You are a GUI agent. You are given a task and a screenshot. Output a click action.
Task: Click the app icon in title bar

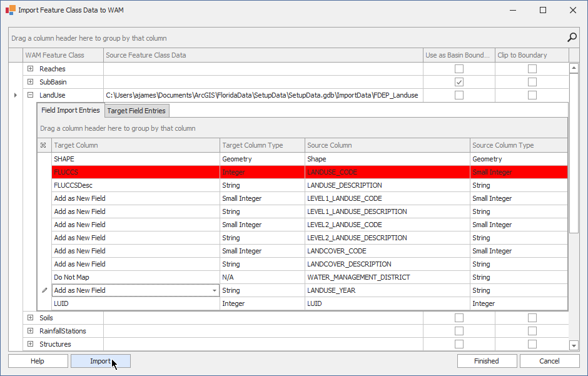click(11, 10)
